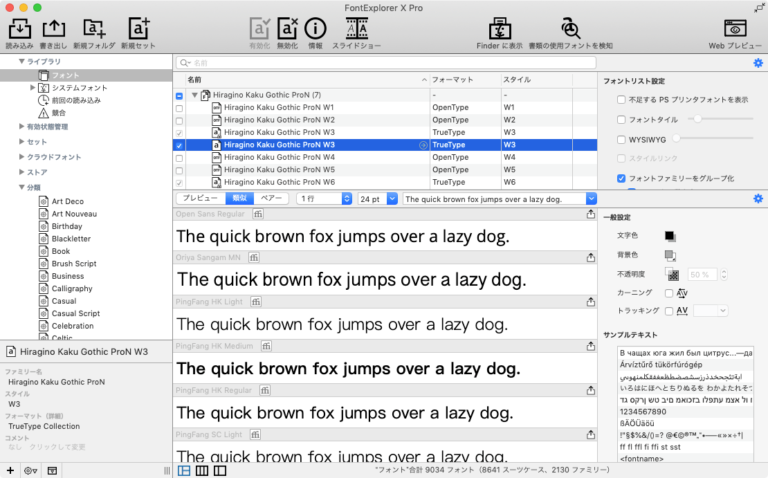Toggle checkbox for Hiragino Kaku Gothic ProN W4

[179, 158]
